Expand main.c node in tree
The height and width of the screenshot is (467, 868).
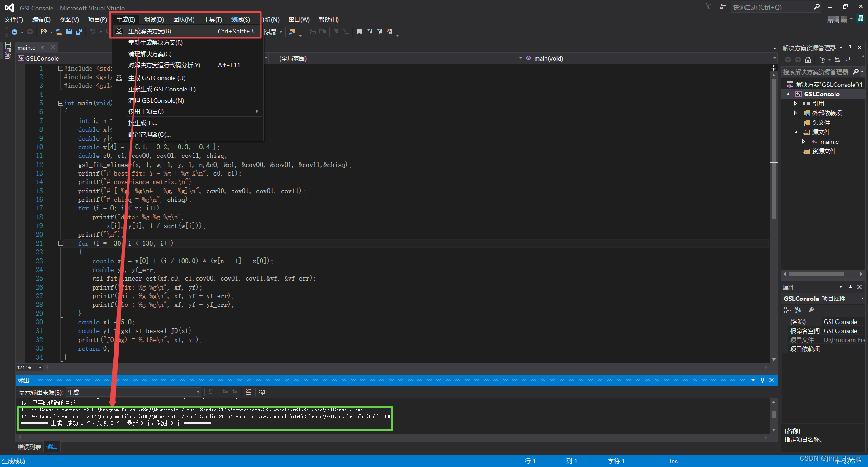point(803,142)
